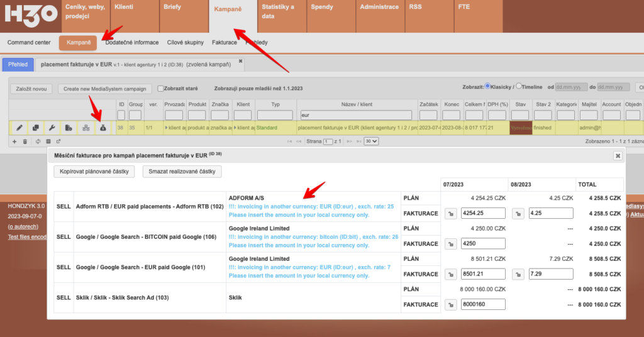The height and width of the screenshot is (337, 644).
Task: Click the Název filter field containing 'eur'
Action: (355, 115)
